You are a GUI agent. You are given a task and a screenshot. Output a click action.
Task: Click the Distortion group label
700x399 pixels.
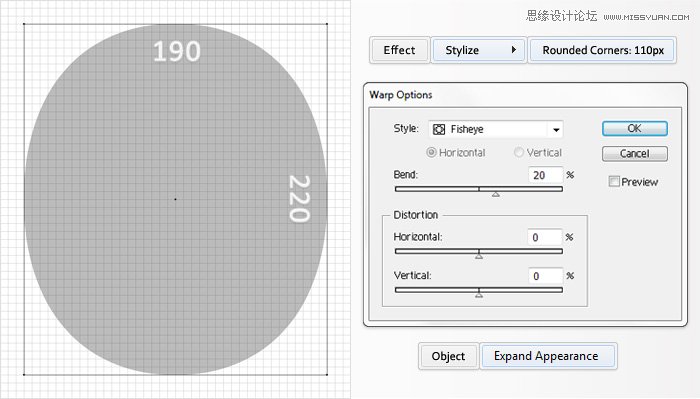coord(415,215)
